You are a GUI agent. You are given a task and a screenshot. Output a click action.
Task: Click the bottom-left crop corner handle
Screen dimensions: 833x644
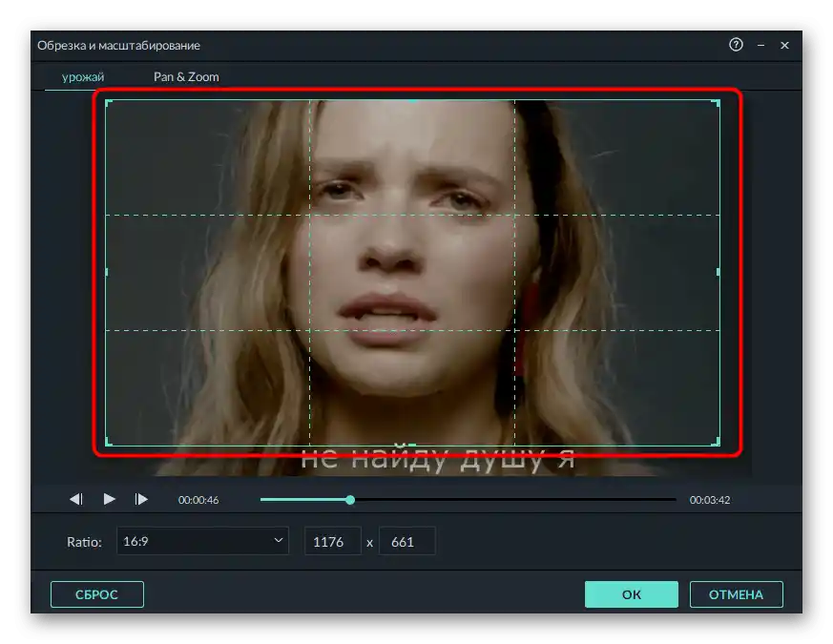pyautogui.click(x=108, y=442)
